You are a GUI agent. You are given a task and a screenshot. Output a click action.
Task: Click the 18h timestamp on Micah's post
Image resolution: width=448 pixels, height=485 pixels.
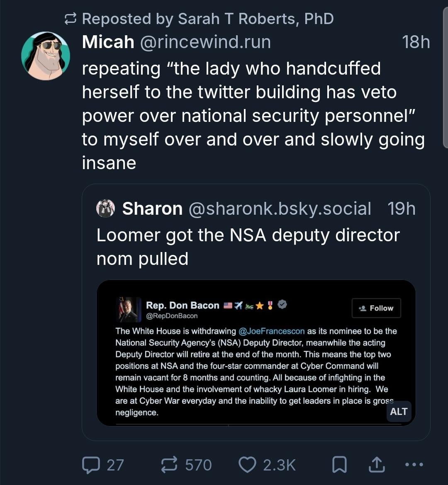tap(416, 42)
